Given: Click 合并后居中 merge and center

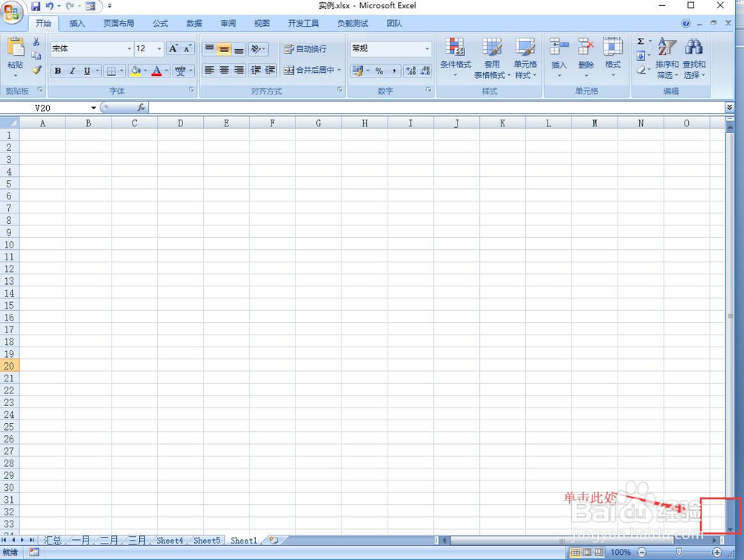Looking at the screenshot, I should [x=310, y=70].
